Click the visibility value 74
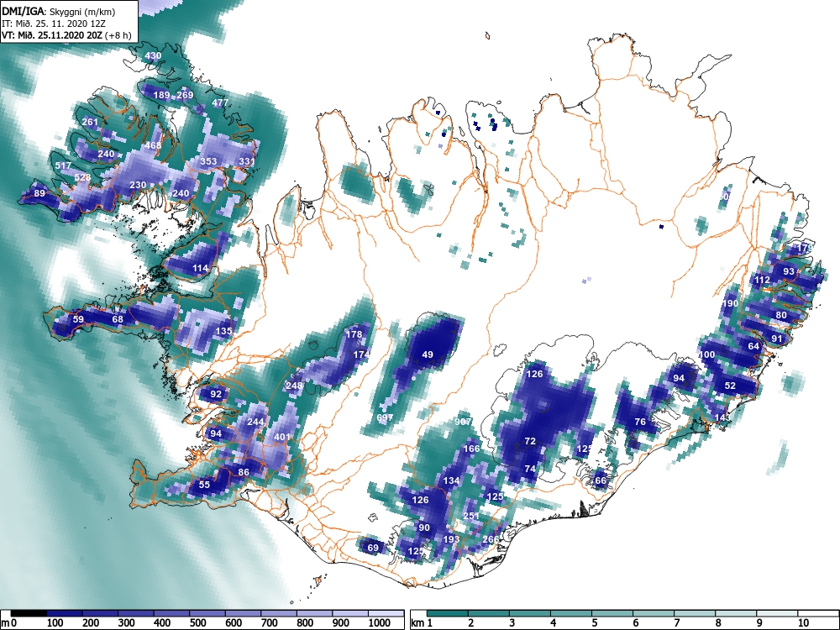The height and width of the screenshot is (630, 840). [530, 468]
